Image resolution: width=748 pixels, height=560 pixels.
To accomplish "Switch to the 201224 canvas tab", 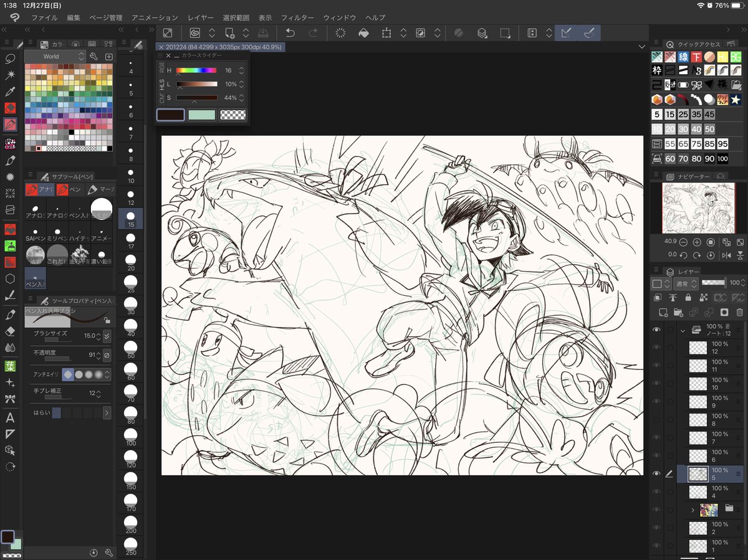I will pyautogui.click(x=220, y=47).
